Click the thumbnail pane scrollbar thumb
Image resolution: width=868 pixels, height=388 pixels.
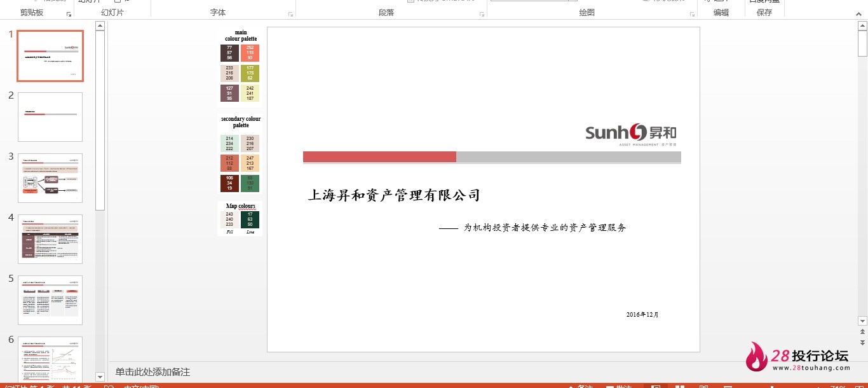point(100,121)
